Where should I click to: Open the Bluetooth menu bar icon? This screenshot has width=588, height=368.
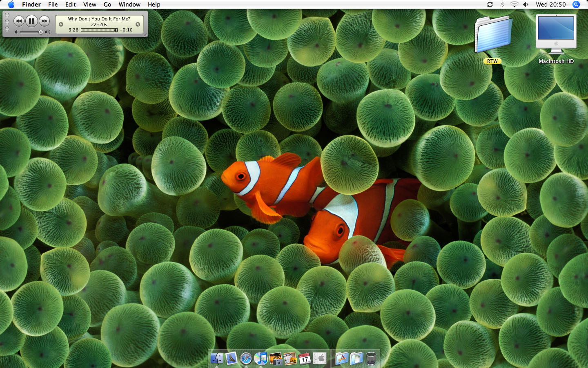(502, 4)
